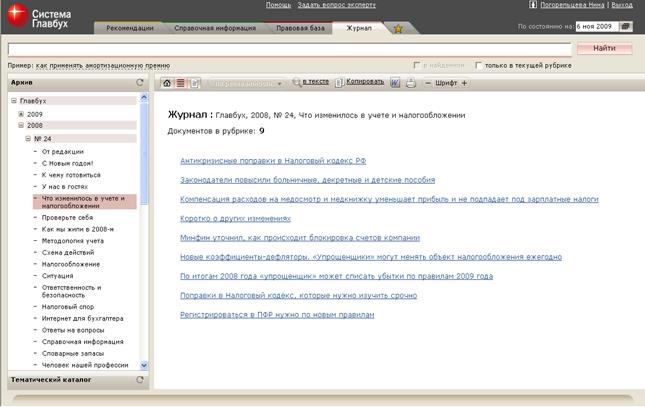Select 'Налоговый спор' tree item
The width and height of the screenshot is (645, 407).
point(68,307)
